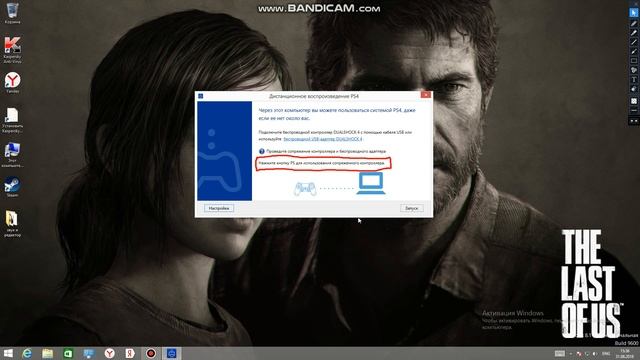The height and width of the screenshot is (360, 640).
Task: Click the laptop illustration in dialog
Action: click(x=371, y=183)
